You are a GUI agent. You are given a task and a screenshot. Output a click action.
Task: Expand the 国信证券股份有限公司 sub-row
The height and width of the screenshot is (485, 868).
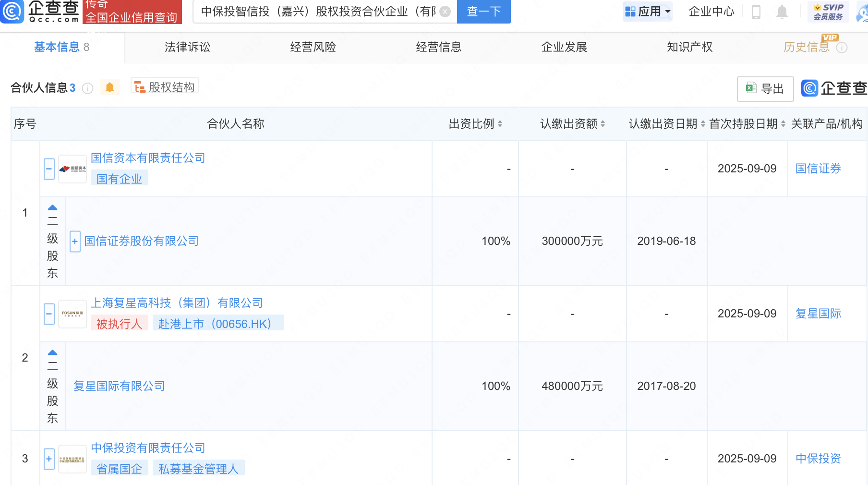tap(75, 242)
